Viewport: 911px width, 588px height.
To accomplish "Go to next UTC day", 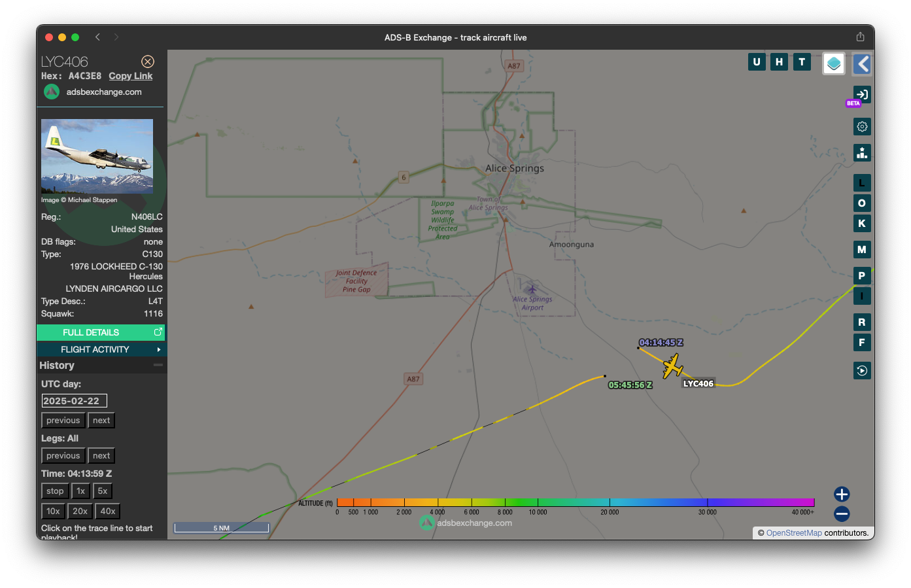I will (x=101, y=421).
